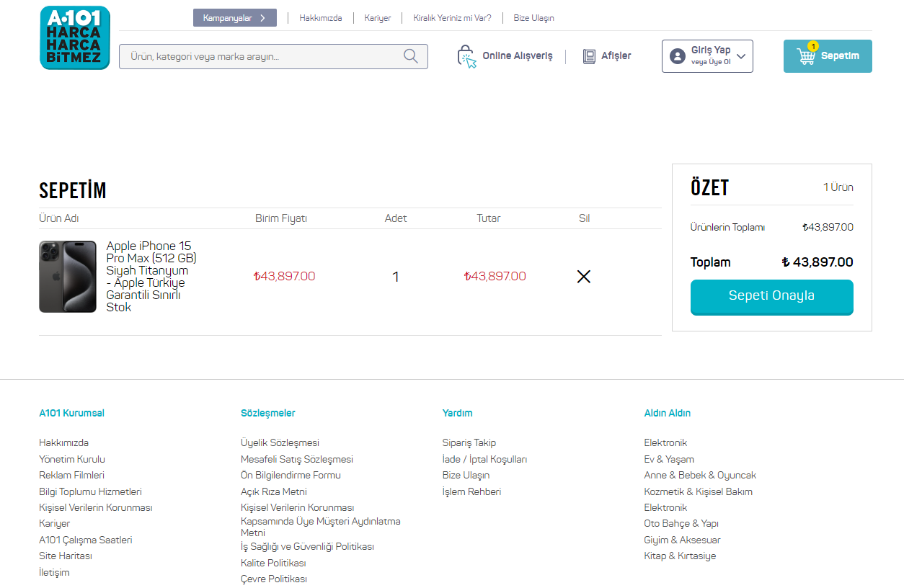Viewport: 904px width, 588px height.
Task: Click the magnifier search icon
Action: pyautogui.click(x=411, y=56)
